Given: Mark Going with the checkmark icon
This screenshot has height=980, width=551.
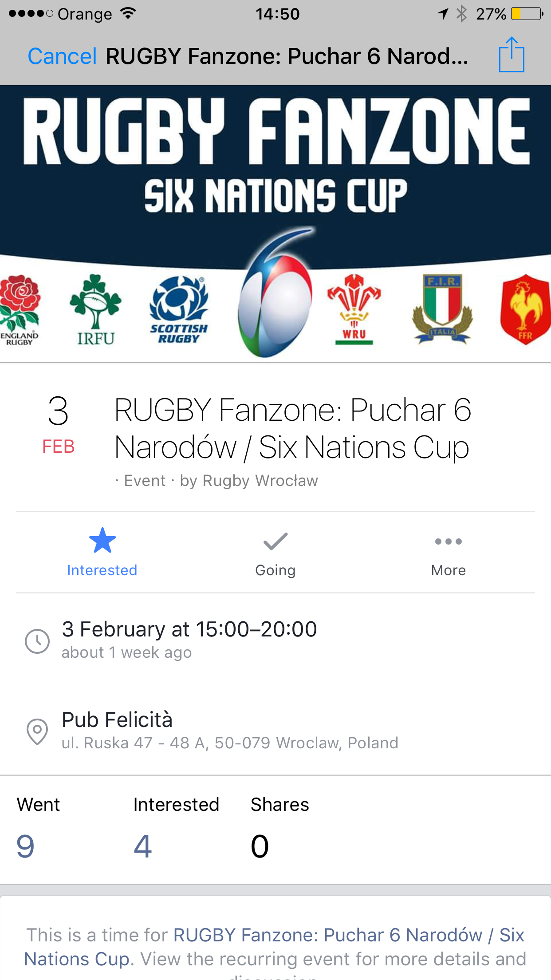Looking at the screenshot, I should coord(275,541).
